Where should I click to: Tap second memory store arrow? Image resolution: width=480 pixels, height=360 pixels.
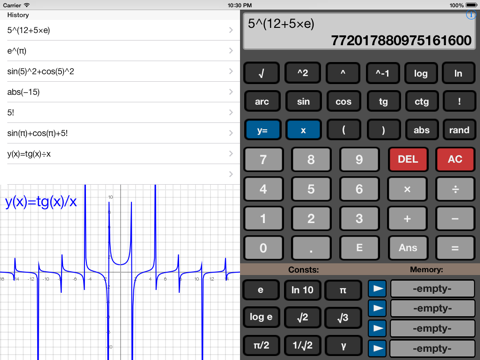tap(377, 308)
